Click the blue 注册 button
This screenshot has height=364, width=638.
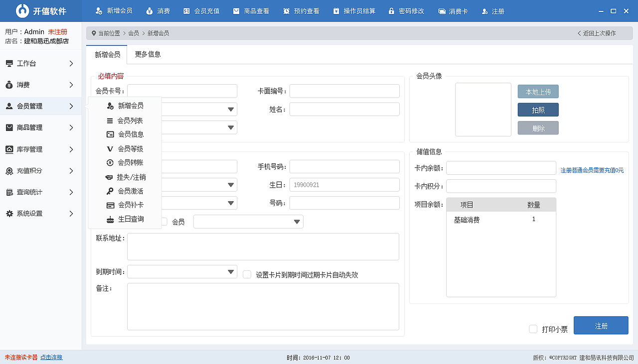(x=601, y=325)
